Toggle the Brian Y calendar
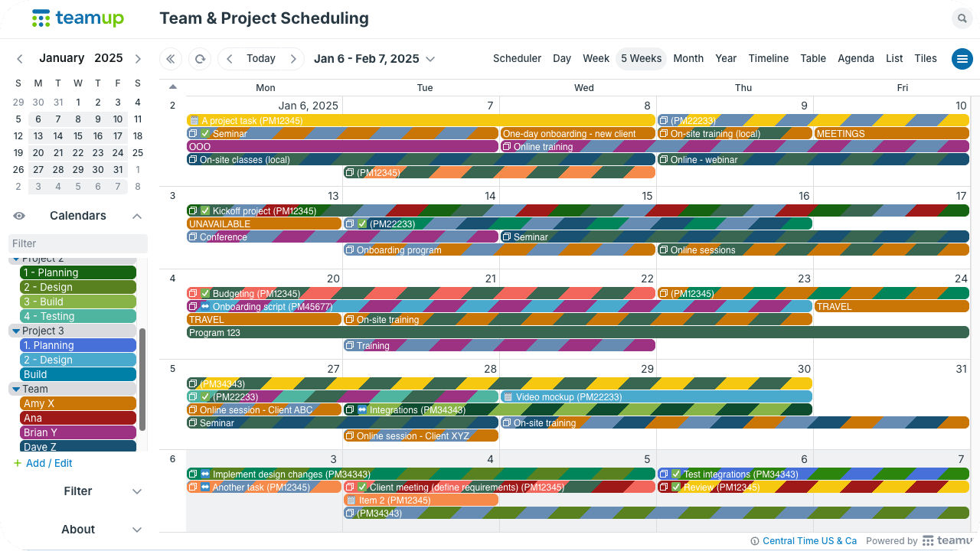The width and height of the screenshot is (980, 551). [78, 432]
